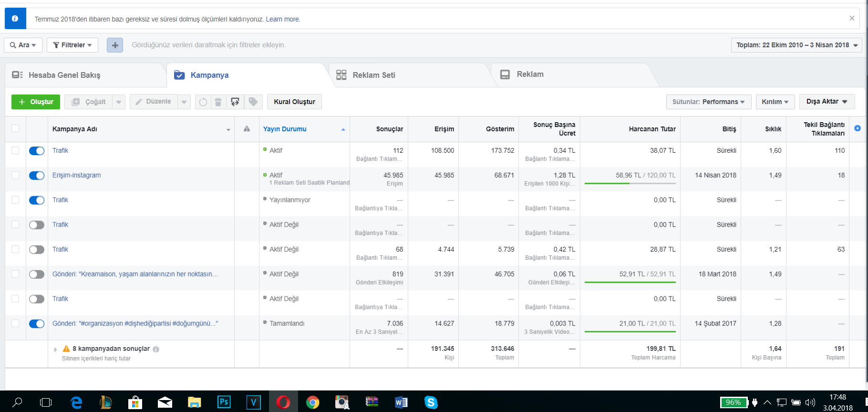Check the select-all checkbox in table header
Image resolution: width=868 pixels, height=412 pixels.
coord(15,128)
